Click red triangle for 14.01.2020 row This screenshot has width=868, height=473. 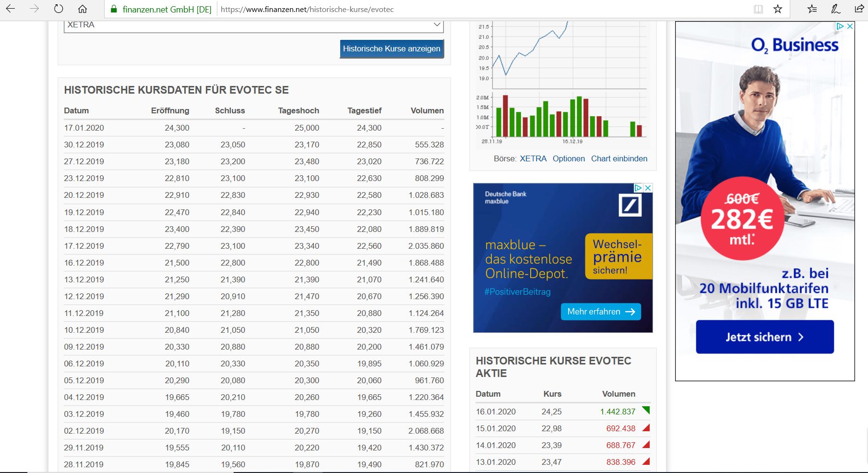coord(646,445)
